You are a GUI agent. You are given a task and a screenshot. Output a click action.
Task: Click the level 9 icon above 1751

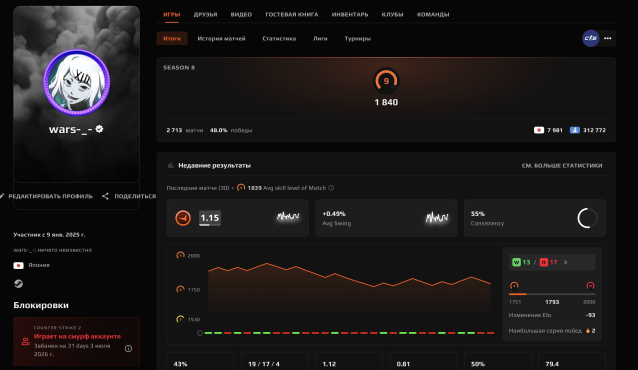pyautogui.click(x=514, y=285)
